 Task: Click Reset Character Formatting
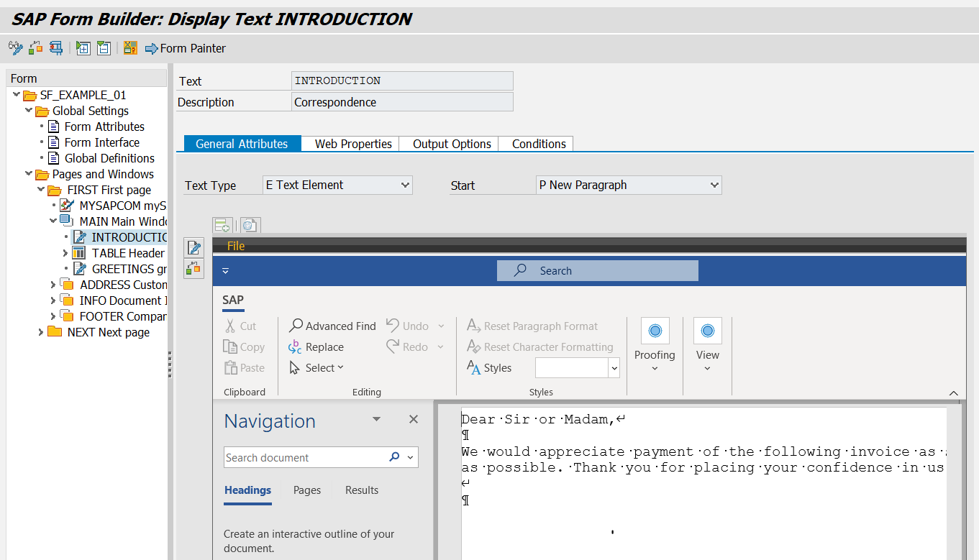point(540,346)
